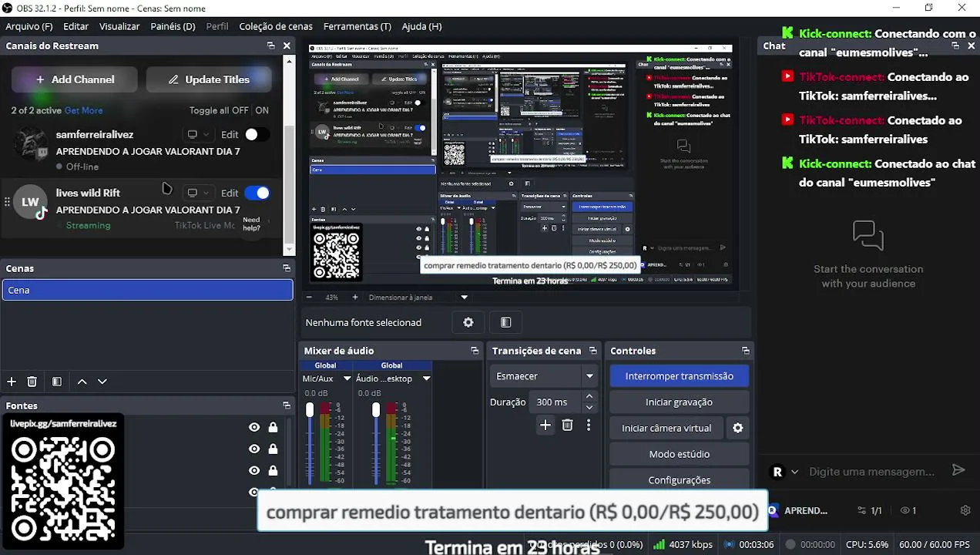Image resolution: width=980 pixels, height=555 pixels.
Task: Open transition properties three-dot menu
Action: [x=589, y=425]
